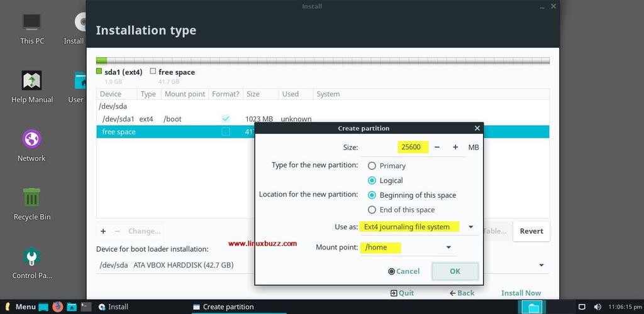Confirm partition with OK button

pyautogui.click(x=455, y=271)
